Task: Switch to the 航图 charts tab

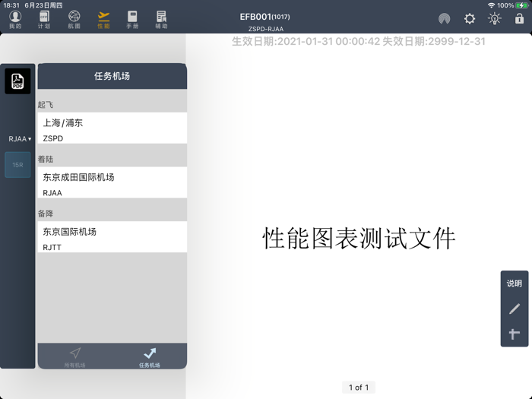Action: (x=74, y=20)
